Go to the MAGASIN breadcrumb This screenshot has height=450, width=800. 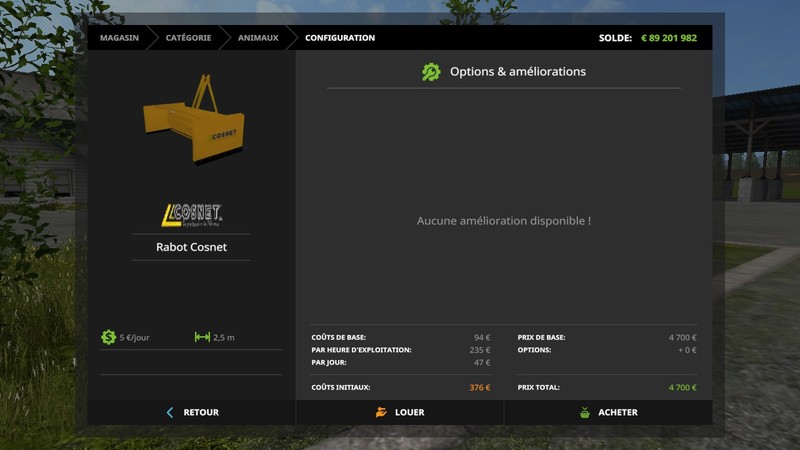pyautogui.click(x=119, y=38)
